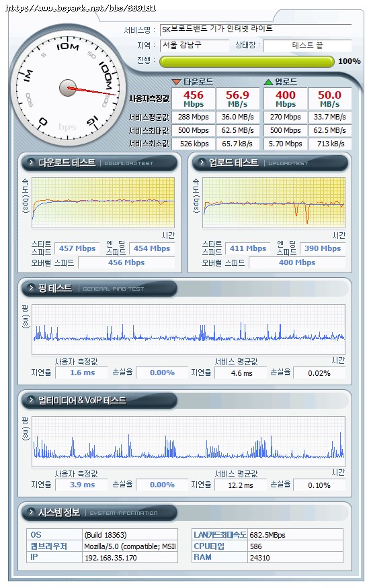Viewport: 369px width, 588px height.
Task: Click the system information header arrow icon
Action: point(31,512)
